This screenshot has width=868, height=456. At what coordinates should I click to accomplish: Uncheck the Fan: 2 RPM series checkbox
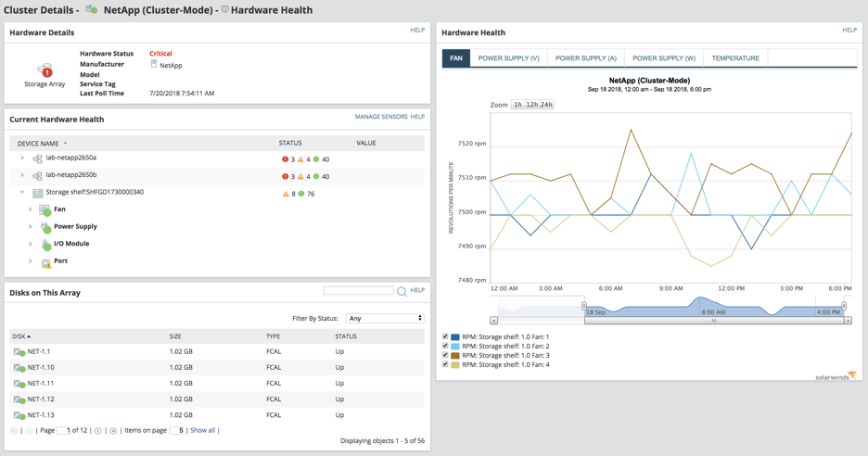[445, 346]
